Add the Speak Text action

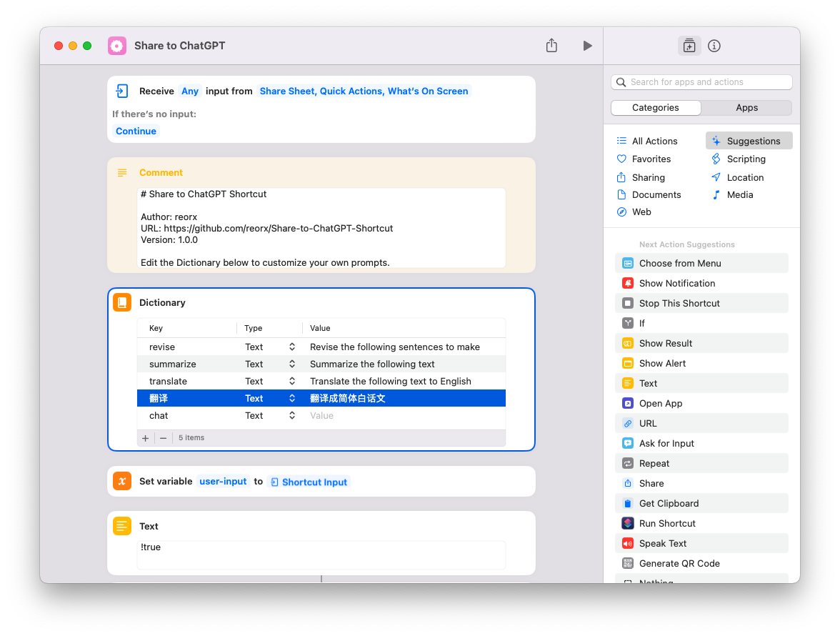pyautogui.click(x=701, y=543)
